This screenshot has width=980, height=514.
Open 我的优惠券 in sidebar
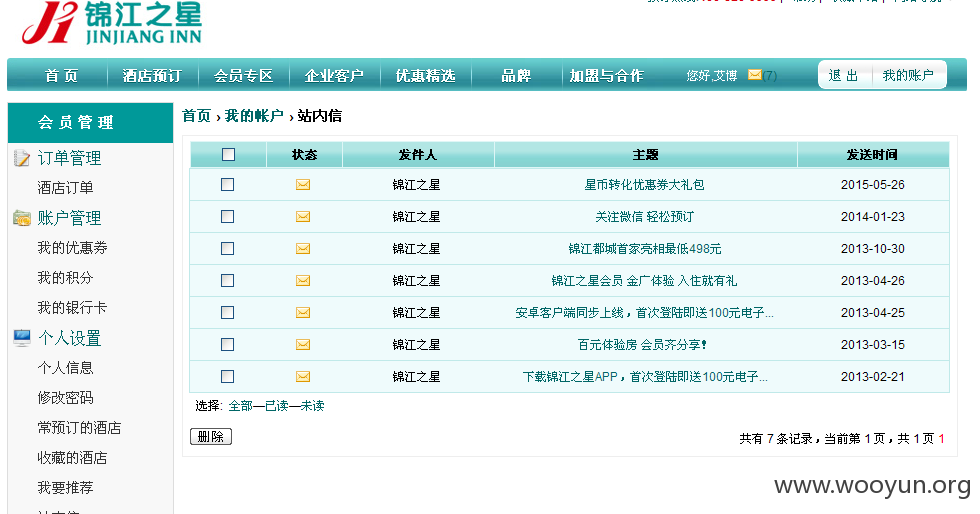coord(72,248)
